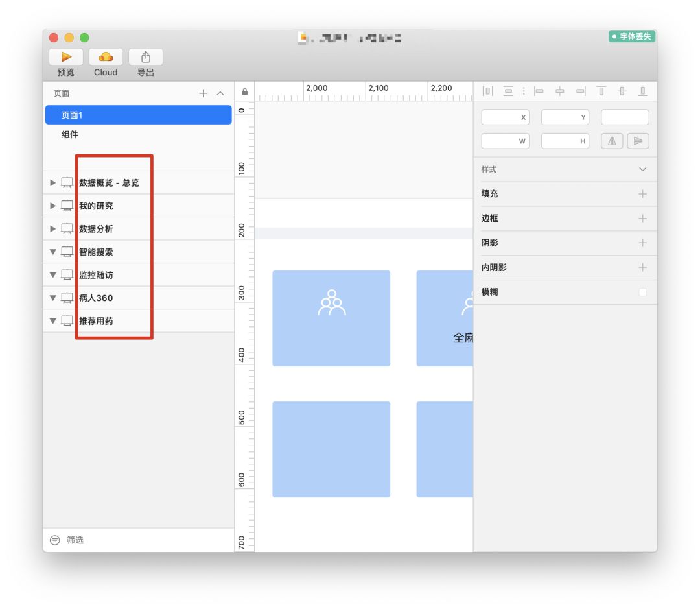Align top edges icon
700x609 pixels.
coord(601,91)
